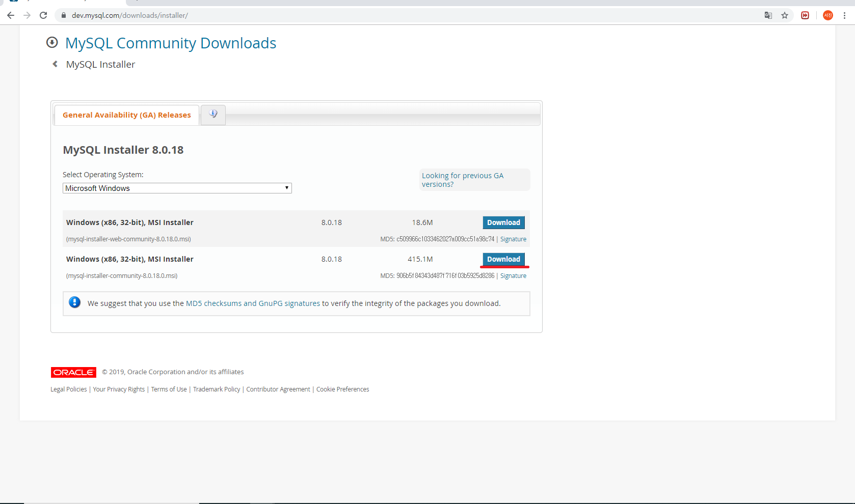Screen dimensions: 855x504
Task: Click the 415.1M file size value
Action: 420,259
